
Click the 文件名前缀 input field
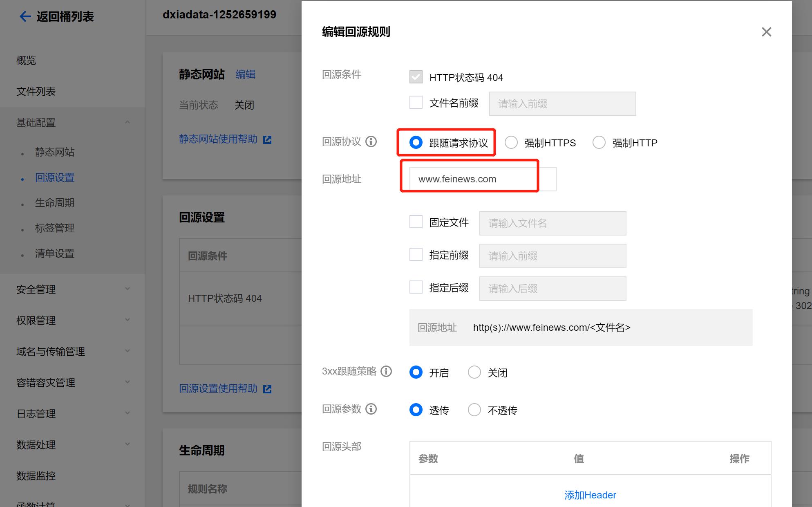point(562,104)
